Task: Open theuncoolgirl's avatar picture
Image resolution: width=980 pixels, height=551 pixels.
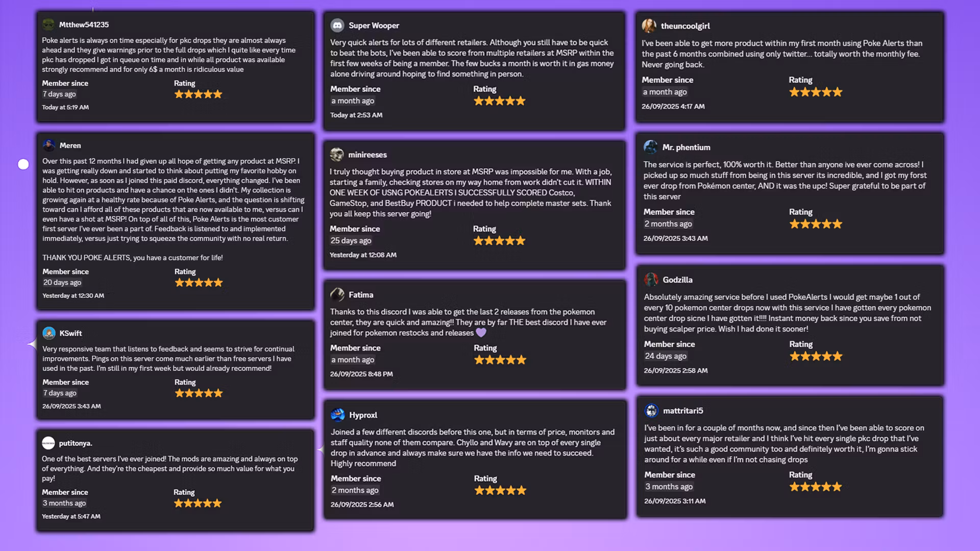Action: click(x=649, y=26)
